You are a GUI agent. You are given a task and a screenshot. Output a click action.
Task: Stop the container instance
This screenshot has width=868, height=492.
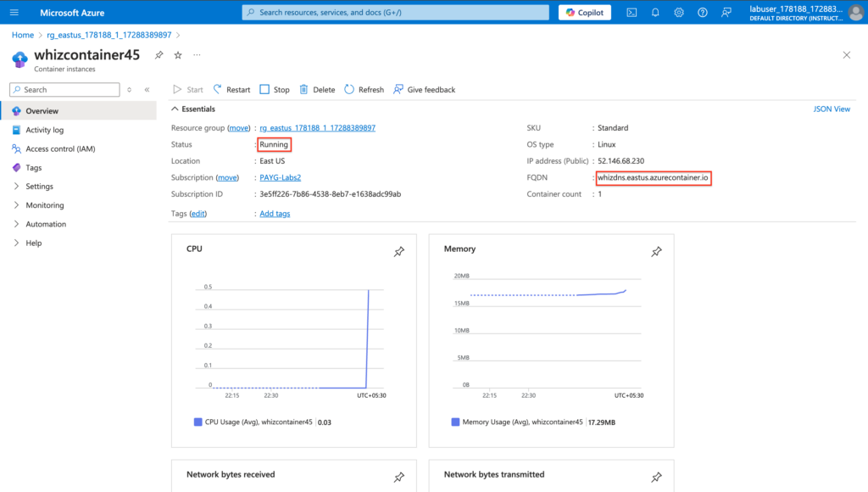(x=275, y=90)
